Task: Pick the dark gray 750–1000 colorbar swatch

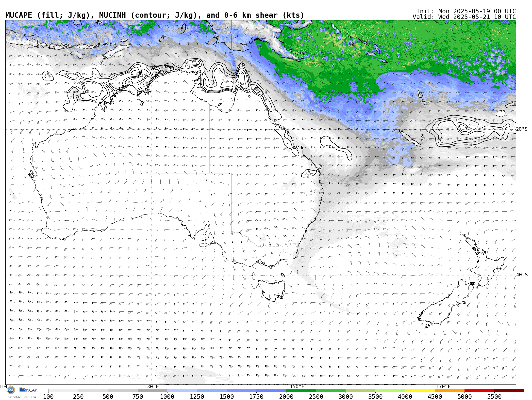Action: point(152,391)
